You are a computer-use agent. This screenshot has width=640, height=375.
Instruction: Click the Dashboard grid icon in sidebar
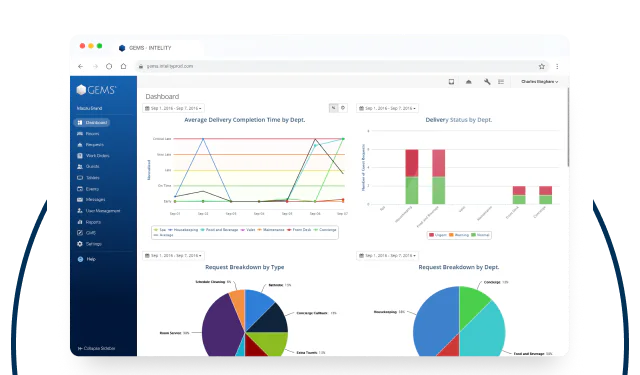[80, 122]
